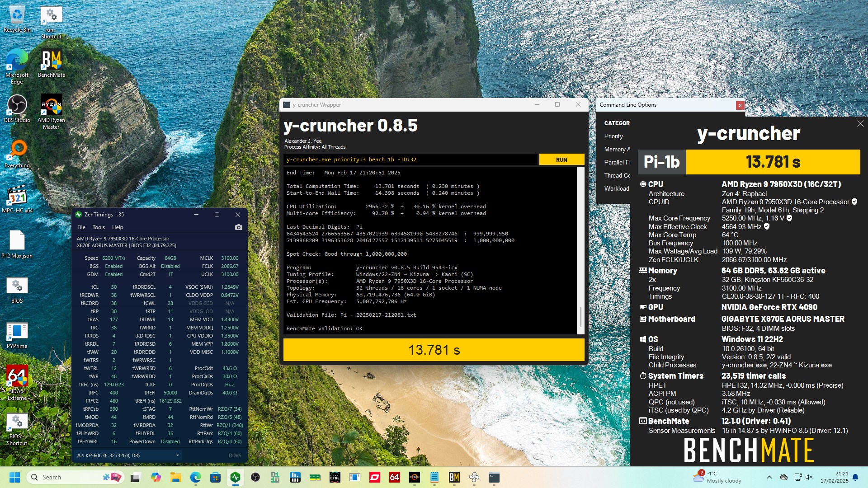Select the Memory category in Command Line Options
868x488 pixels.
(617, 149)
